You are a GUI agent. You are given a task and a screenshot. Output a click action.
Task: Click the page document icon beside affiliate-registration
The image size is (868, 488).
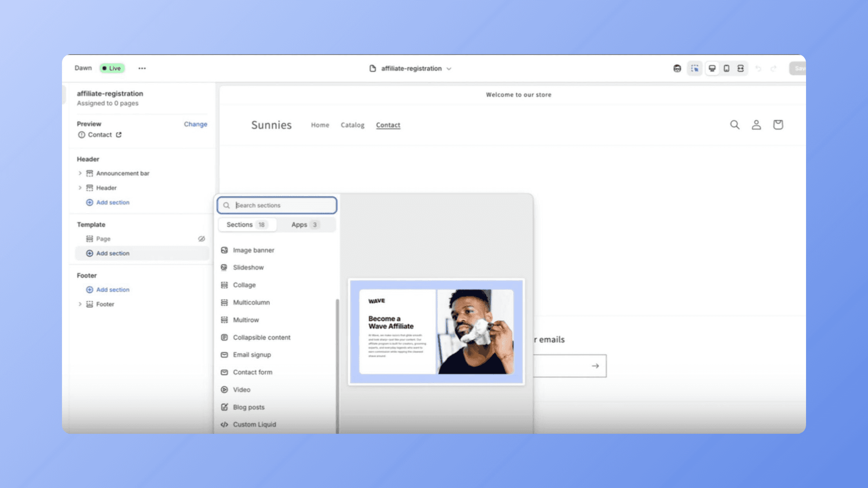pyautogui.click(x=373, y=68)
